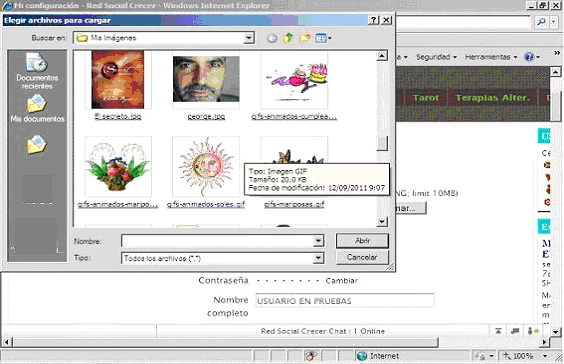564x364 pixels.
Task: Click the Nombre completo text field
Action: [x=345, y=300]
